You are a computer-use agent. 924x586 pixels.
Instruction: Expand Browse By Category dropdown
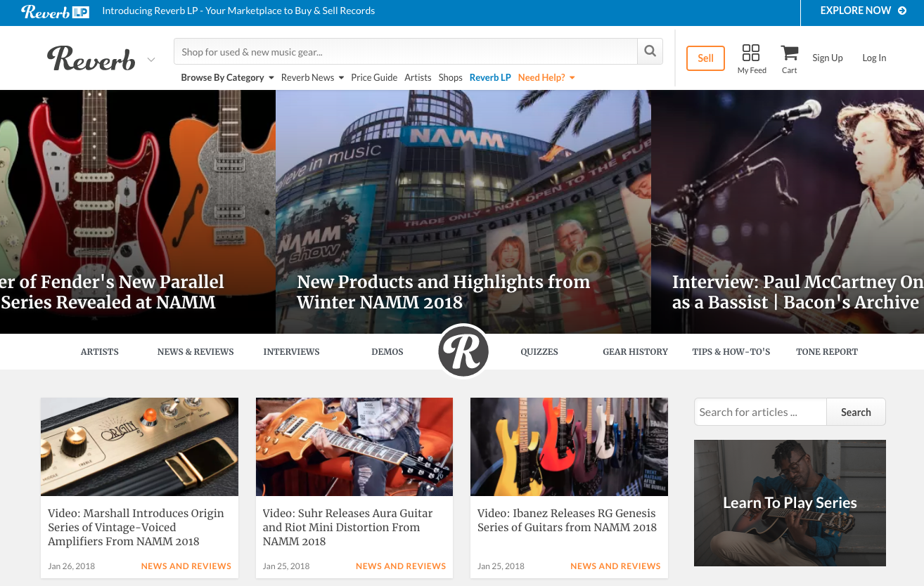[227, 77]
